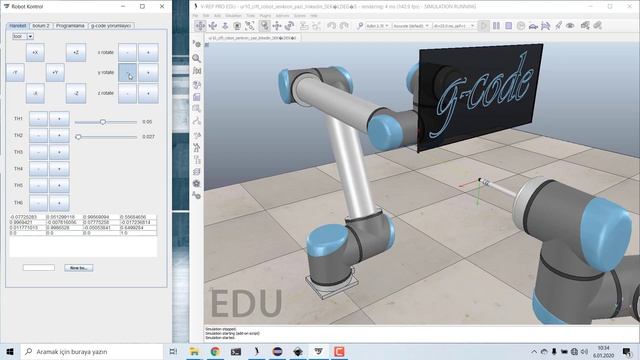The width and height of the screenshot is (640, 360).
Task: Click the -Z jog button
Action: point(76,93)
